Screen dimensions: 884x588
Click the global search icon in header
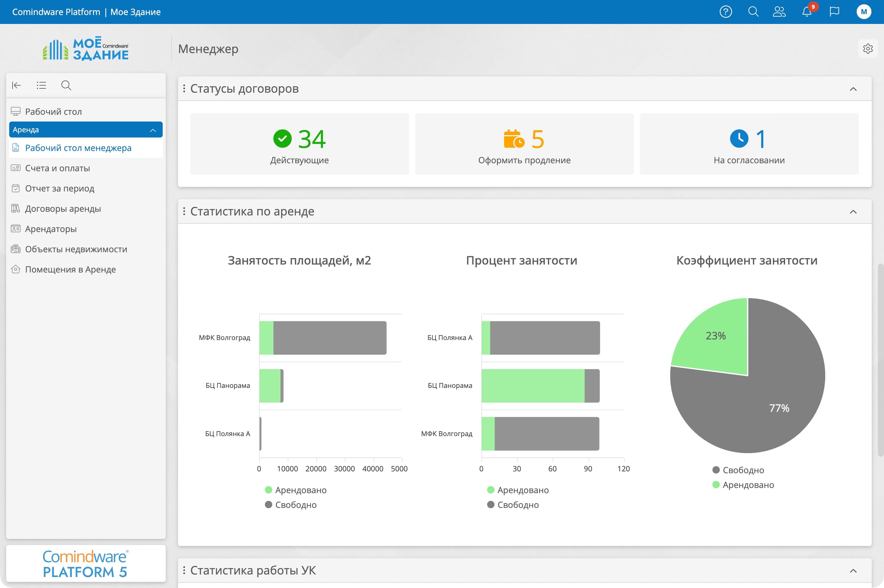click(x=753, y=12)
